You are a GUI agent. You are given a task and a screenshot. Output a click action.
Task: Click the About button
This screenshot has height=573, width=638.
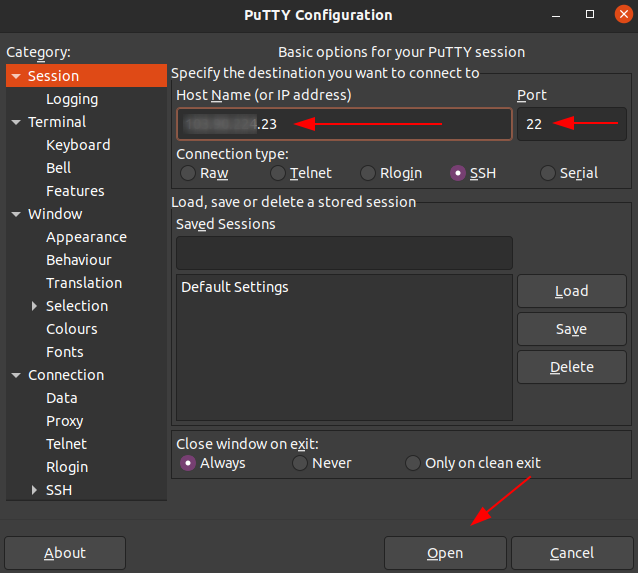click(65, 553)
